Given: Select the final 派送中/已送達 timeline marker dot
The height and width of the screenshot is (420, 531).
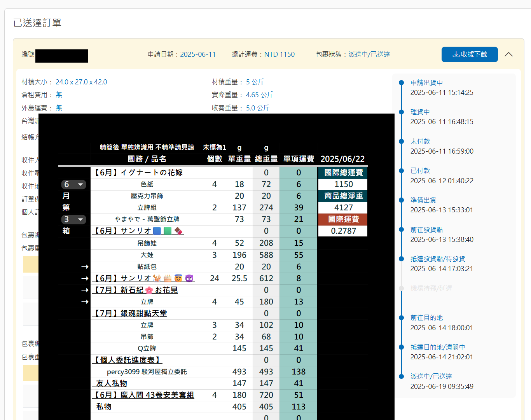Looking at the screenshot, I should click(402, 376).
